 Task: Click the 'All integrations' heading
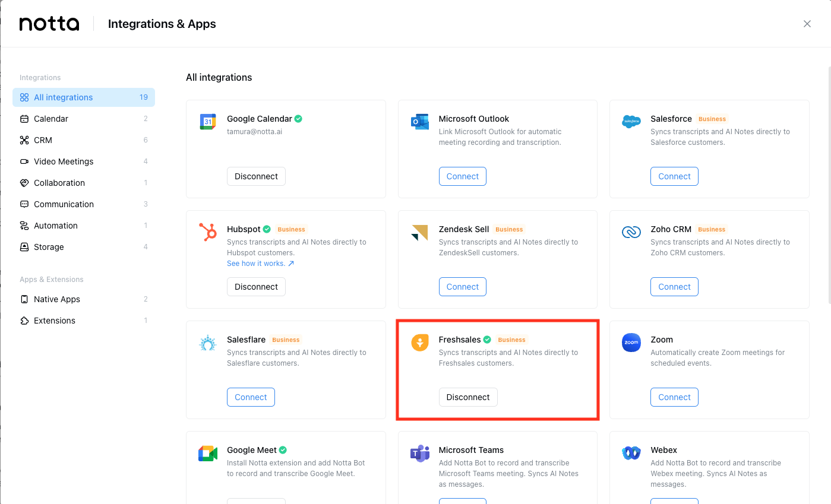[219, 78]
